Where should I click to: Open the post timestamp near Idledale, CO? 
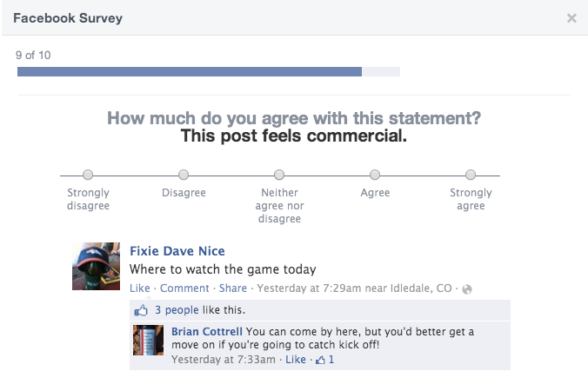click(x=354, y=288)
